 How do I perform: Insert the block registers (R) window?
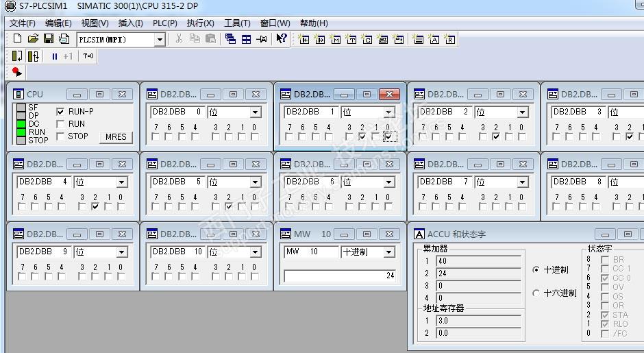449,39
